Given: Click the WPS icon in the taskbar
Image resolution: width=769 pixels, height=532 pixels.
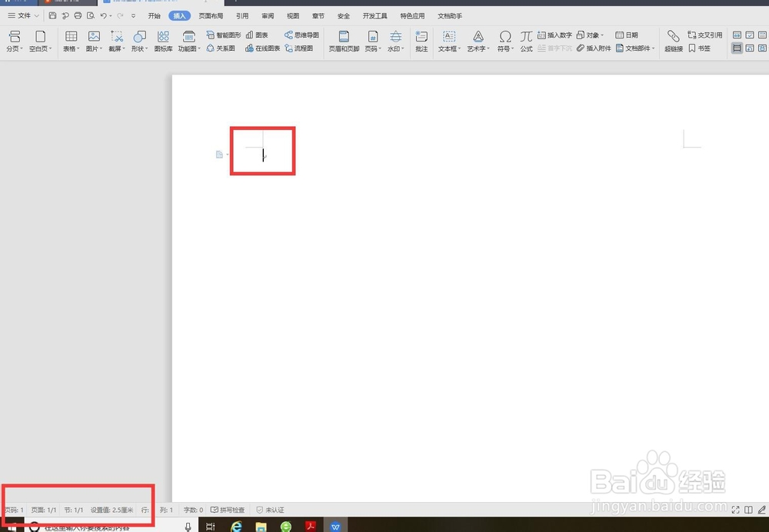Looking at the screenshot, I should [x=335, y=526].
